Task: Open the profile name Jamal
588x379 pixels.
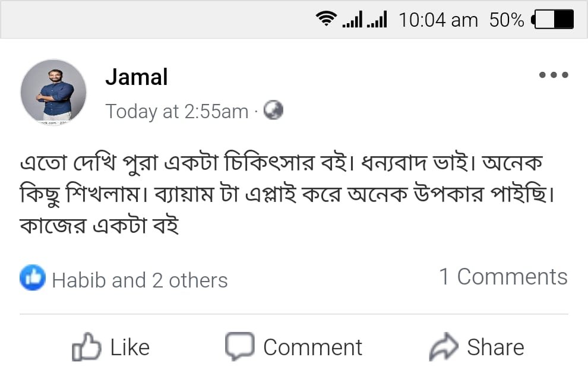Action: point(137,77)
